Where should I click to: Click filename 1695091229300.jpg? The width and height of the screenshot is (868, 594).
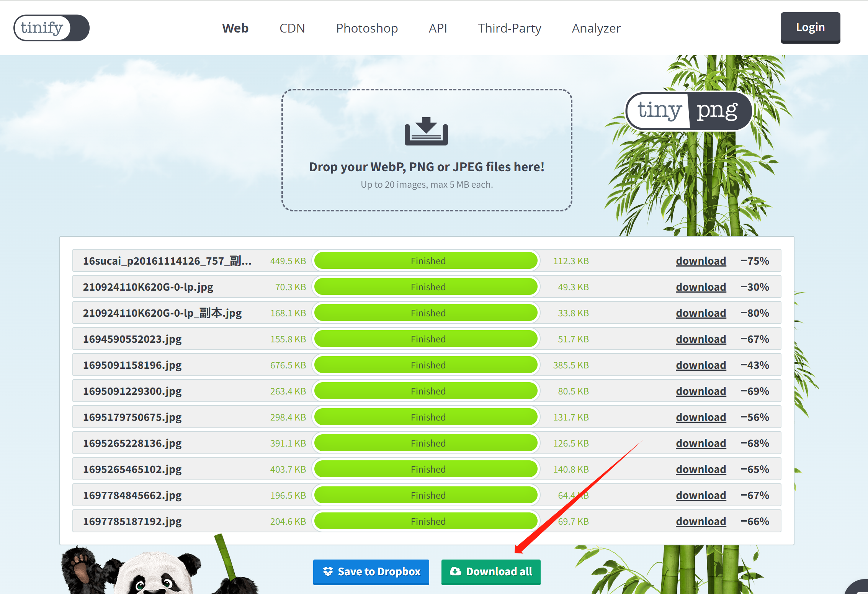click(x=132, y=391)
